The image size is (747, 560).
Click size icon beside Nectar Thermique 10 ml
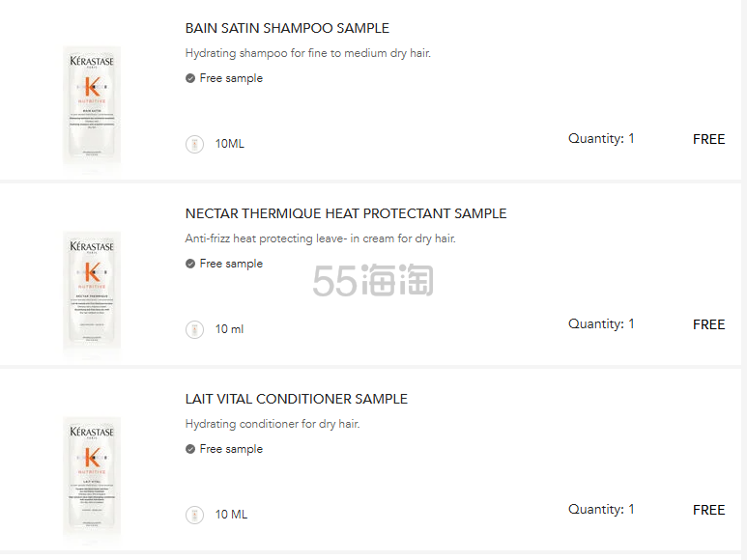click(x=194, y=329)
